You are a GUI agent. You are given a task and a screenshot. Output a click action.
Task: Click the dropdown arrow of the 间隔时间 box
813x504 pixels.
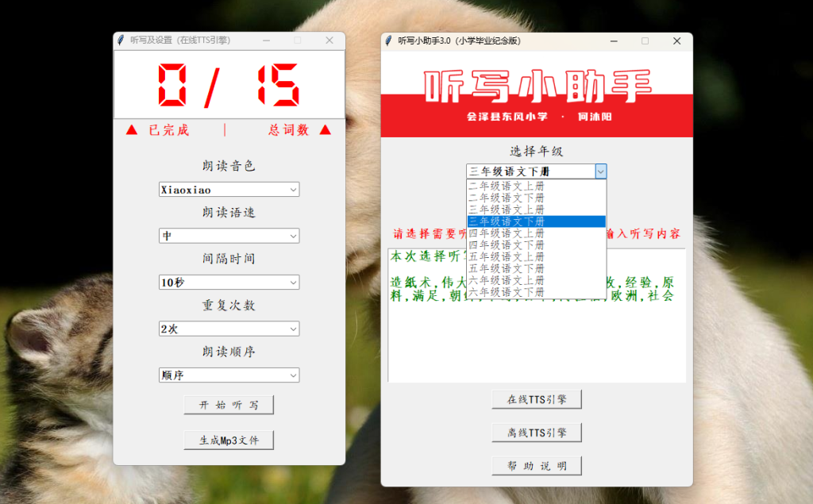pos(294,282)
